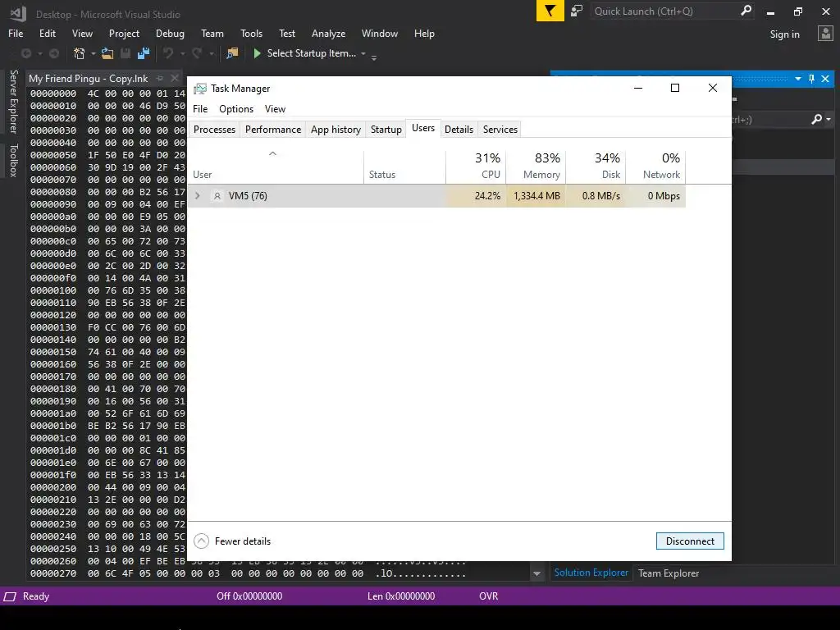This screenshot has width=840, height=630.
Task: Click the Visual Studio logo icon
Action: tap(18, 14)
